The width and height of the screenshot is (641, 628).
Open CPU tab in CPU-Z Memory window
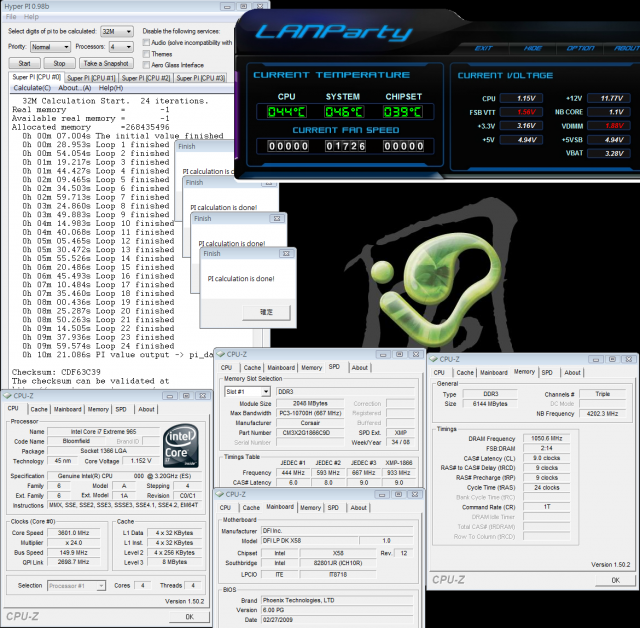tap(439, 372)
